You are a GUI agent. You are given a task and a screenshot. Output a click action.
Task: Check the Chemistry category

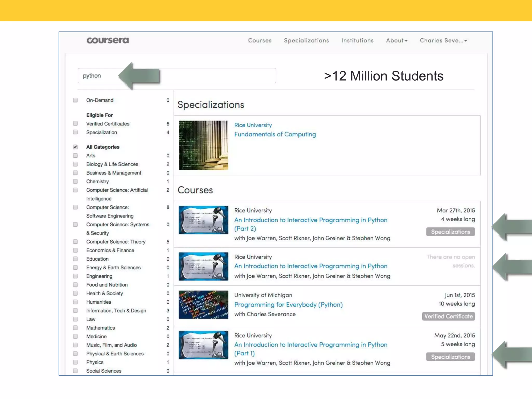coord(75,181)
